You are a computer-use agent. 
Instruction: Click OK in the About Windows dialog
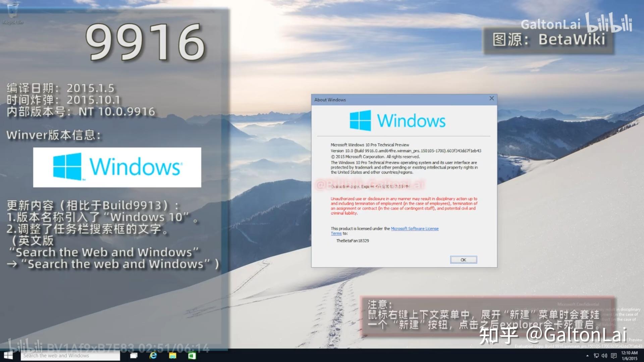[463, 260]
